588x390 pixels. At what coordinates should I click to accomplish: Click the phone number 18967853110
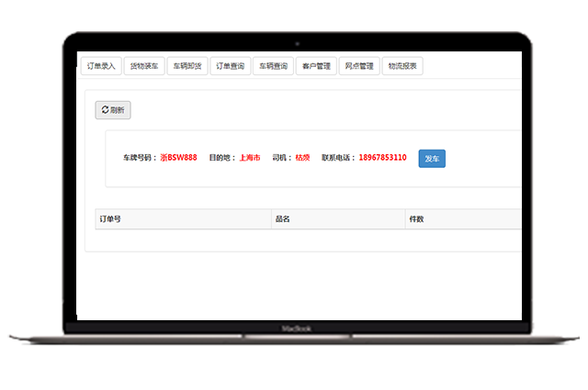(382, 158)
